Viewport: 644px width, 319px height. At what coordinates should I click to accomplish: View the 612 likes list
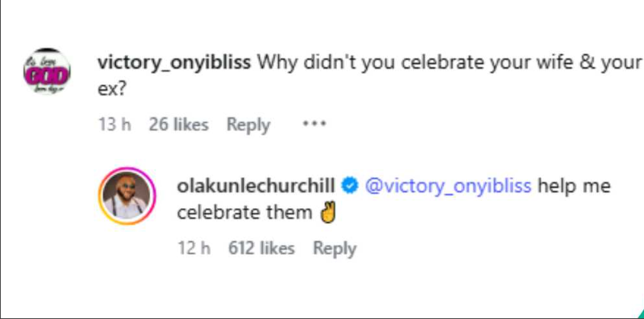[x=261, y=248]
